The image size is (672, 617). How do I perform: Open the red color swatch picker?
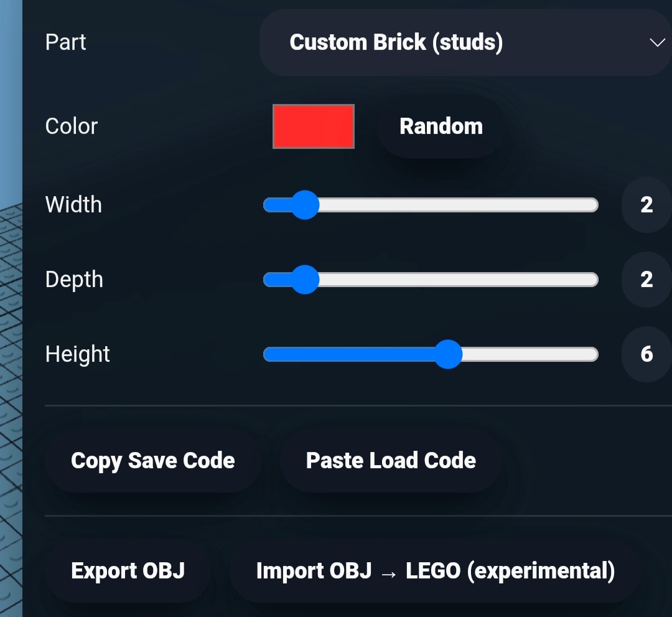(x=314, y=126)
